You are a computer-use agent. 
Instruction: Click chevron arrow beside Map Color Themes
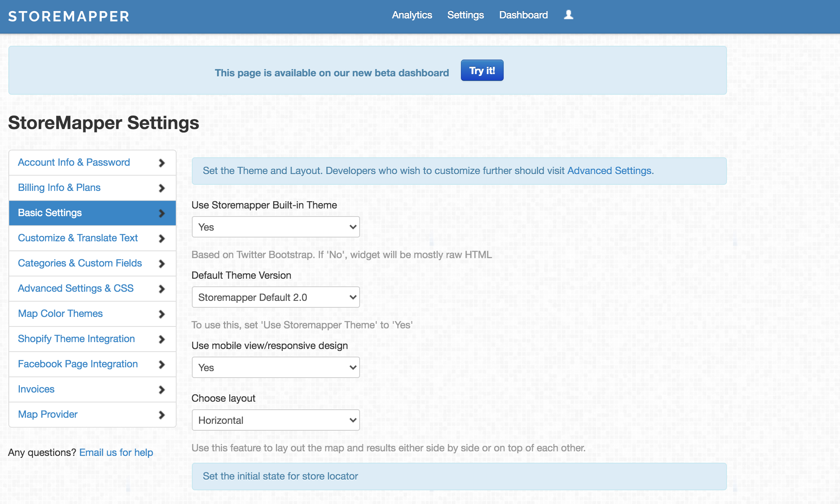coord(162,314)
